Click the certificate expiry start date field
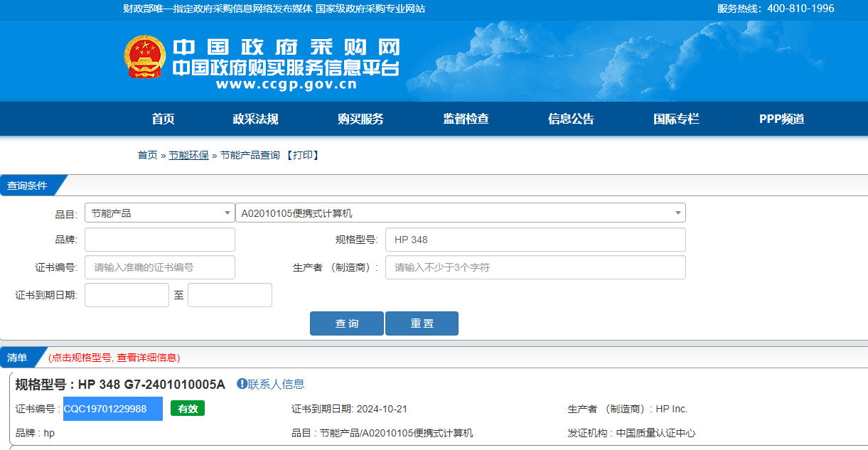The image size is (868, 450). 127,295
